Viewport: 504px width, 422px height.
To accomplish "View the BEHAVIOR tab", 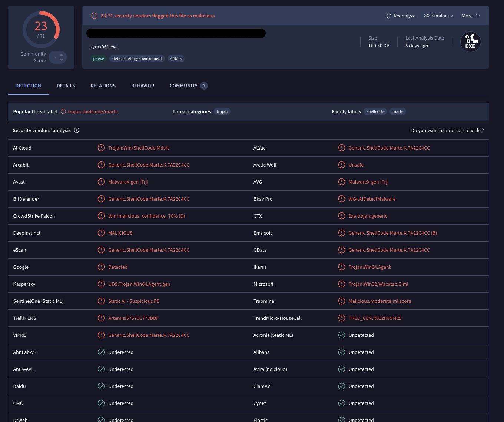I will point(143,86).
